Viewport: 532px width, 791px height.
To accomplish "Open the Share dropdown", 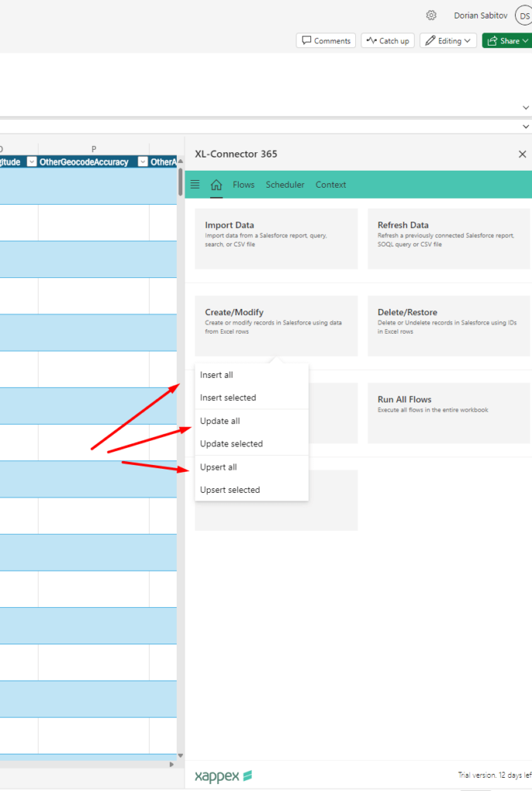I will [x=507, y=41].
